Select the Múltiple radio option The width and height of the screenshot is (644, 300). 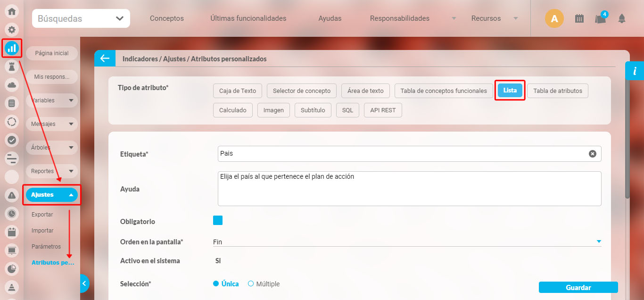click(251, 284)
